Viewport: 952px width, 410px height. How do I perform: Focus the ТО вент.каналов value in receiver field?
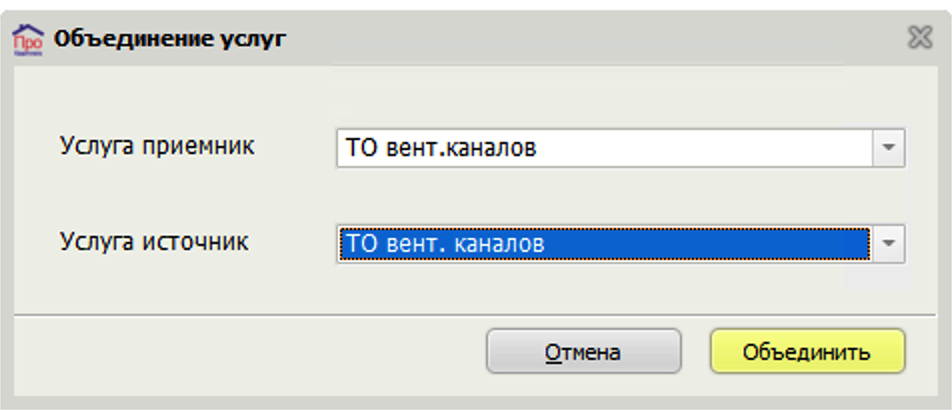[441, 148]
